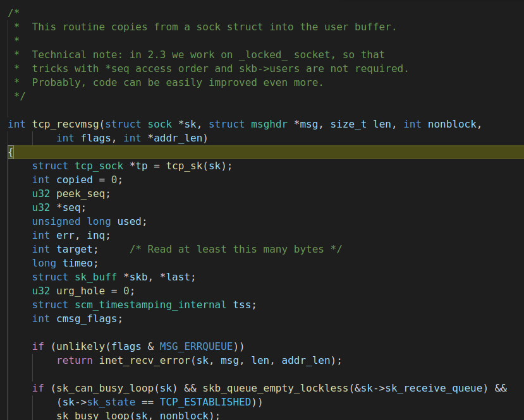Click the "Read at least this many bytes" comment
Viewport: 524px width, 420px height.
[x=236, y=249]
